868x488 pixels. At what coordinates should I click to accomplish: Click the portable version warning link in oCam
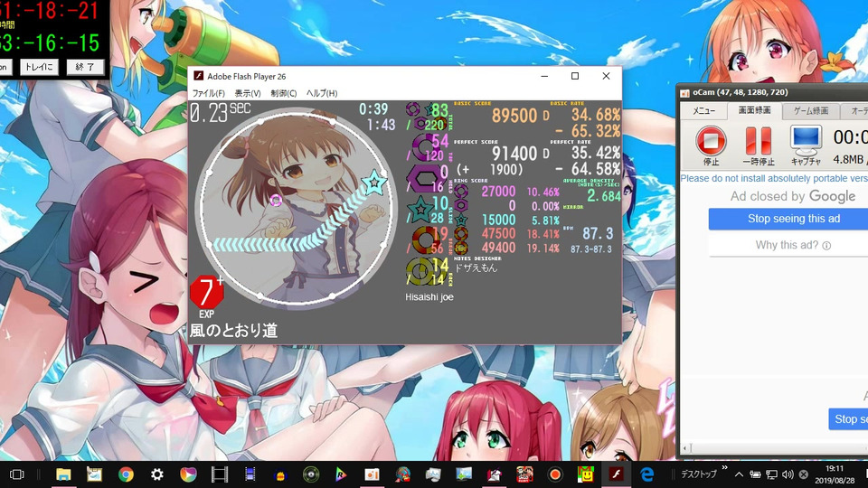pyautogui.click(x=774, y=178)
